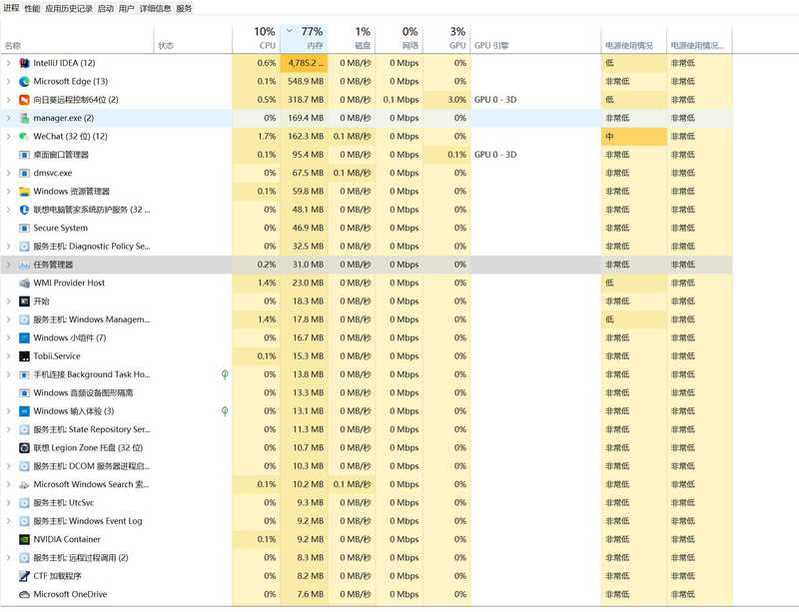
Task: Click the dmsvc.exe icon
Action: click(x=24, y=173)
